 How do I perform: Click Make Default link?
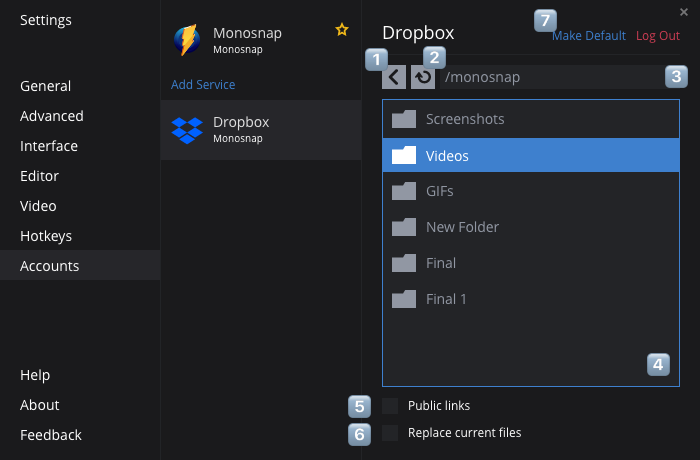589,36
